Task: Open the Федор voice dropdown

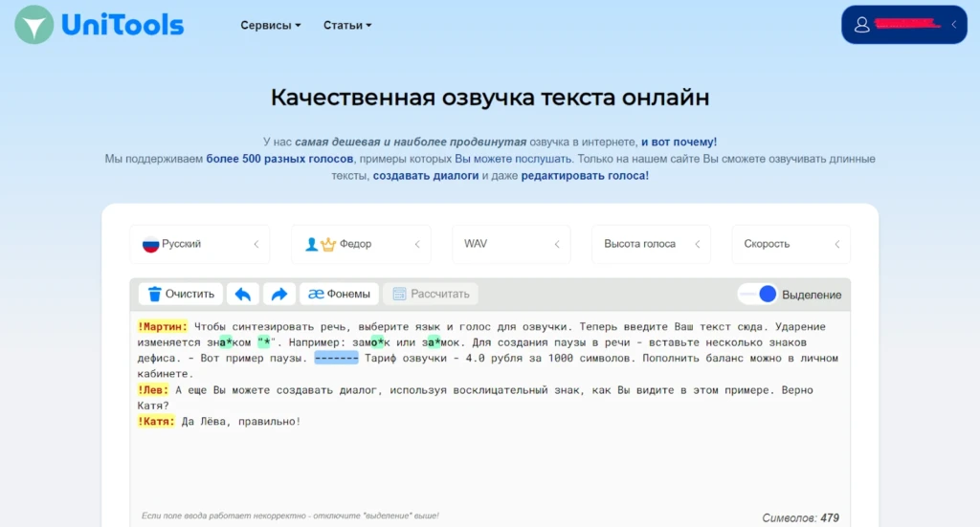Action: 361,244
